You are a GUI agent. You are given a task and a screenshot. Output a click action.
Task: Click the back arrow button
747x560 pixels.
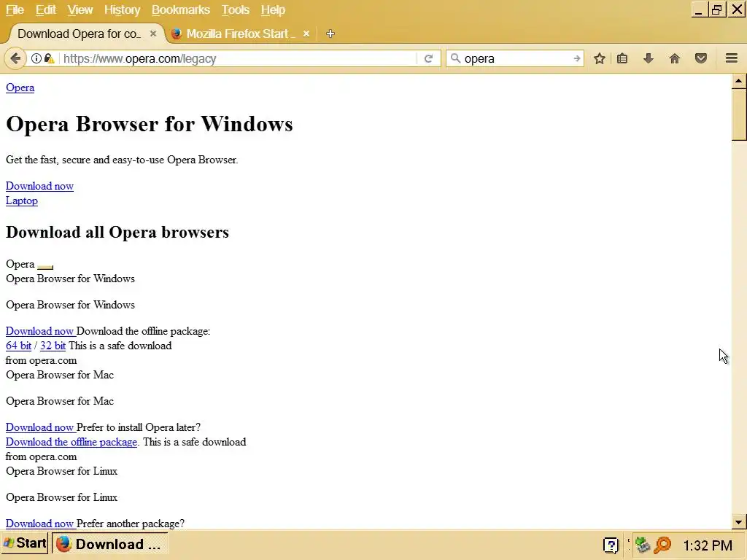click(x=15, y=58)
